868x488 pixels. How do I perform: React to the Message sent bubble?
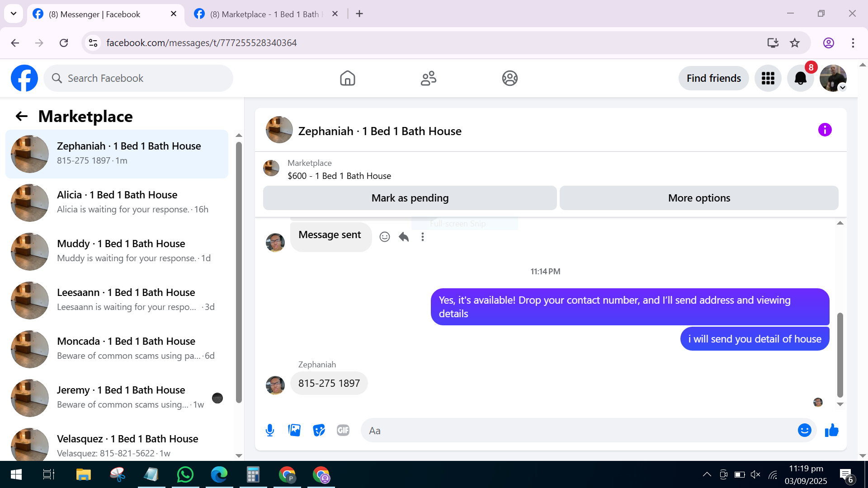pyautogui.click(x=385, y=237)
